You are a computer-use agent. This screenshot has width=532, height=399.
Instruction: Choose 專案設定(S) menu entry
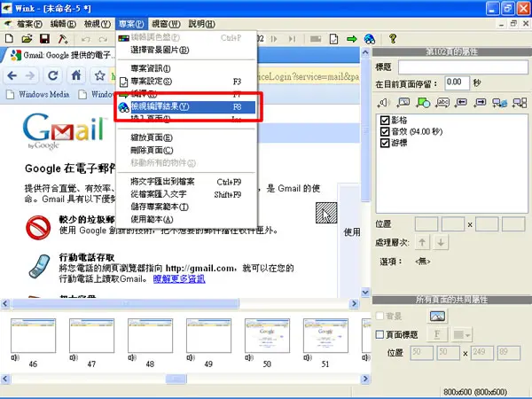tap(186, 82)
